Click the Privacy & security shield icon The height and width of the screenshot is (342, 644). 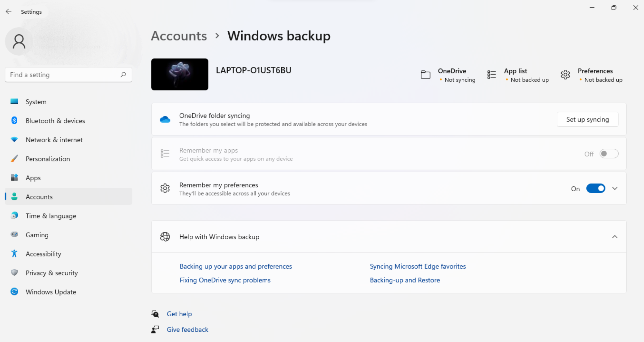(14, 273)
